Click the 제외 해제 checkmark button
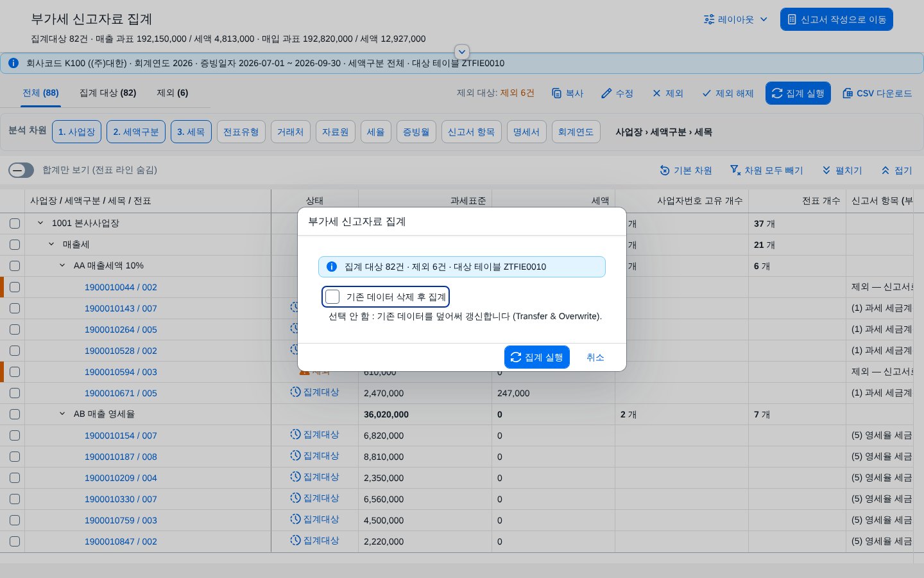The width and height of the screenshot is (924, 578). coord(728,93)
